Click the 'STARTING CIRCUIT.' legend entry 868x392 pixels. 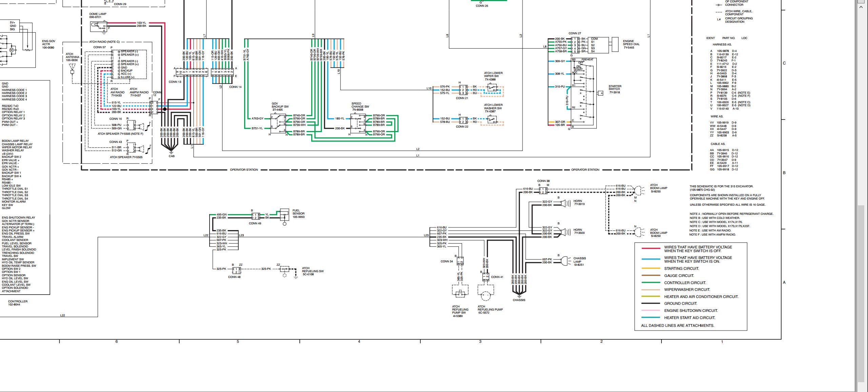[682, 268]
